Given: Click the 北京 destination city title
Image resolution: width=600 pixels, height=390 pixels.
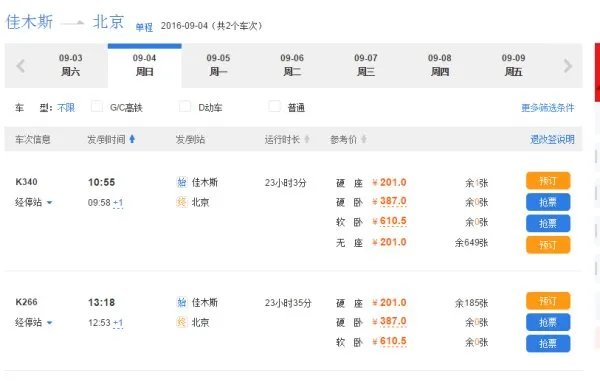Looking at the screenshot, I should click(x=108, y=21).
